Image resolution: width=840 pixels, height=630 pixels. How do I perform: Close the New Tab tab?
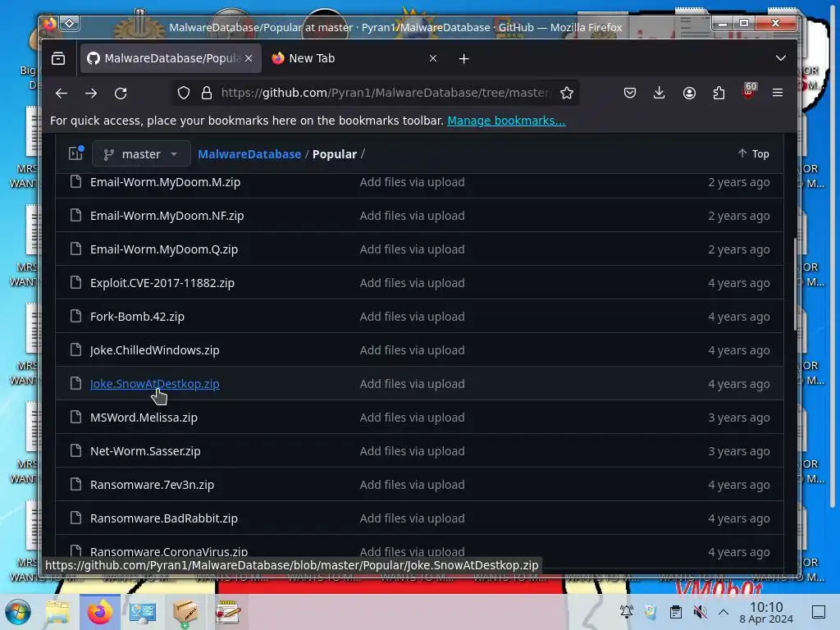[x=433, y=58]
